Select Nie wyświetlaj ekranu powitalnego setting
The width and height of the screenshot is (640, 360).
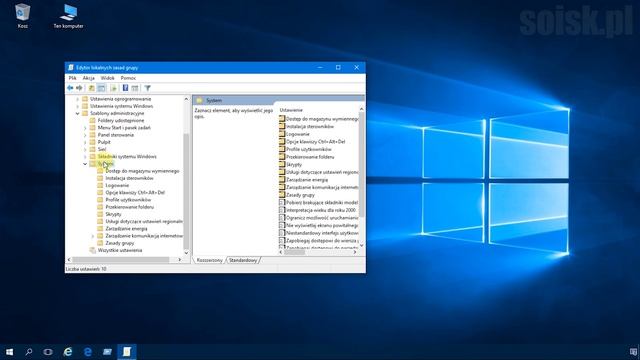pyautogui.click(x=322, y=225)
